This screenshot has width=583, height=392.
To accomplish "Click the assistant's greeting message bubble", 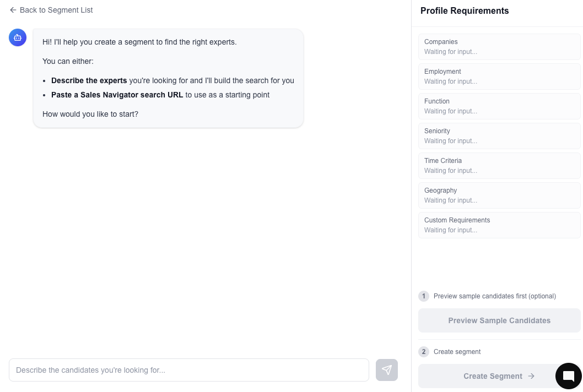I will pos(168,78).
